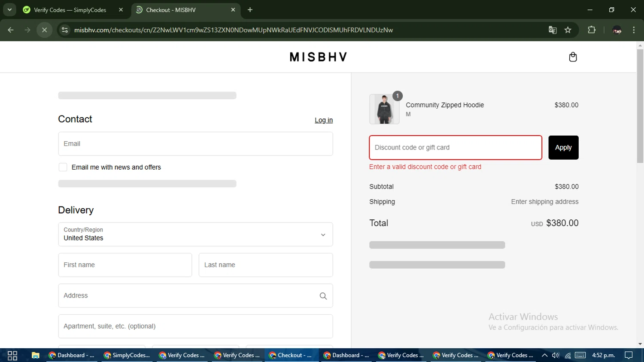Open a new browser tab
Viewport: 644px width, 362px height.
click(250, 10)
